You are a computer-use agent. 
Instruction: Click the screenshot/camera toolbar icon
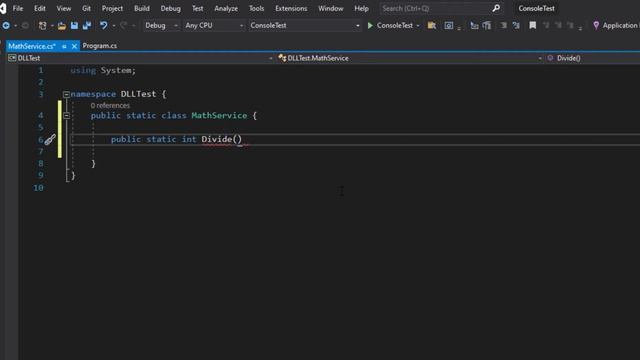(449, 25)
